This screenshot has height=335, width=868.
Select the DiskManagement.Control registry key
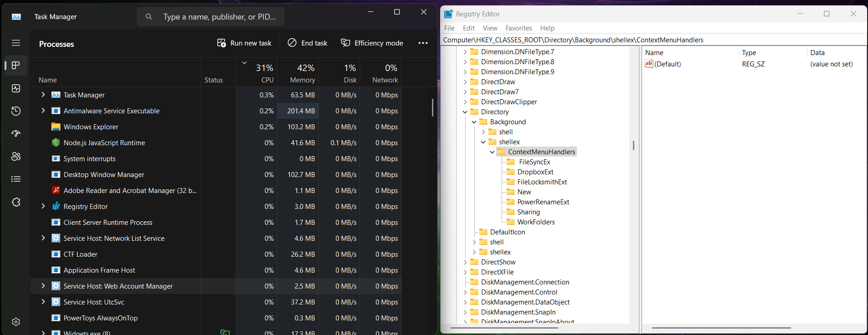519,292
